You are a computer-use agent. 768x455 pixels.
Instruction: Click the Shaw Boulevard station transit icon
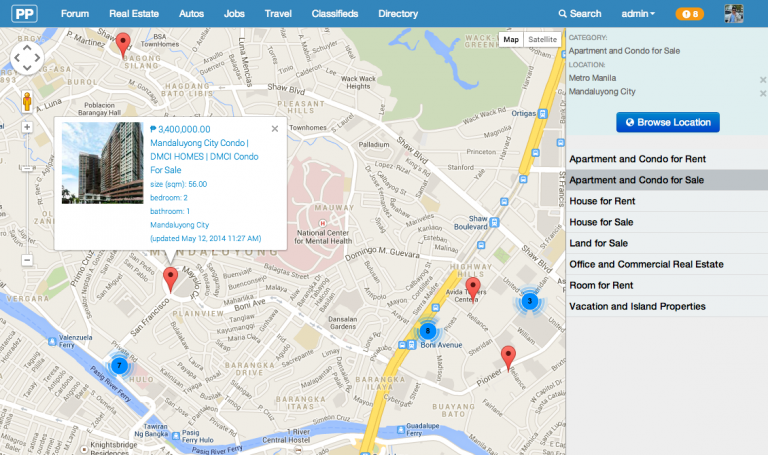494,222
